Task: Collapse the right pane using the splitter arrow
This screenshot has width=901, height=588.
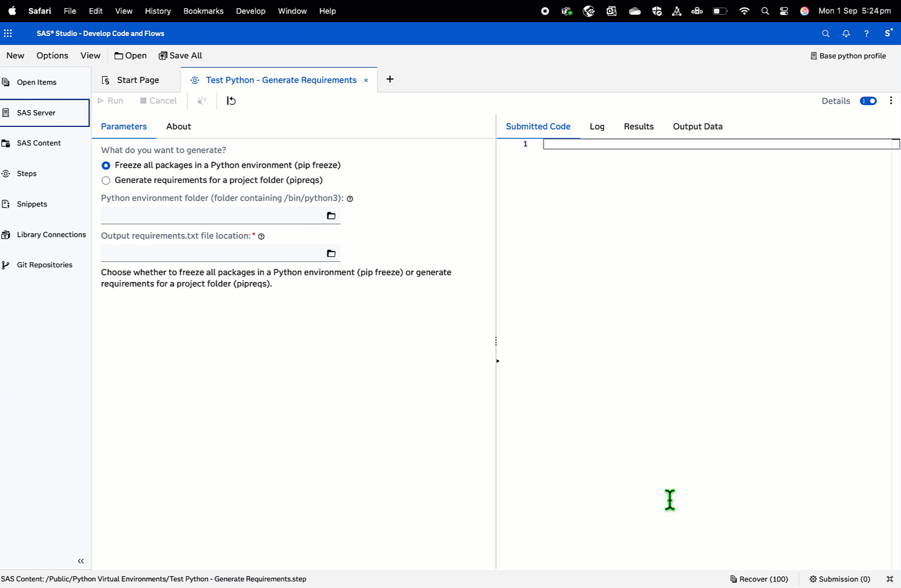Action: pos(498,361)
